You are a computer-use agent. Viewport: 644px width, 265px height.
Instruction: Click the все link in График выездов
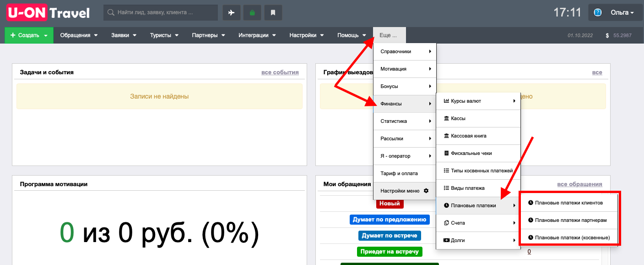(x=597, y=72)
